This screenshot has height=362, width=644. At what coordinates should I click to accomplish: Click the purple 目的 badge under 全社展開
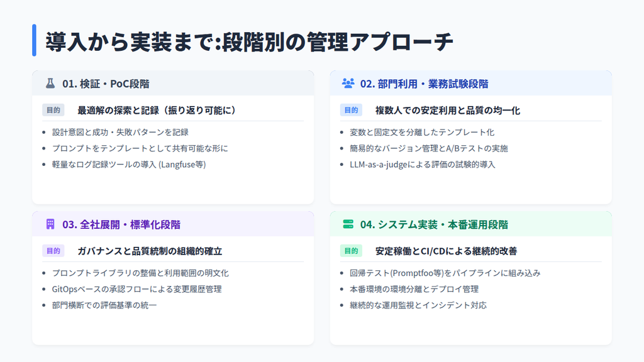click(x=53, y=249)
